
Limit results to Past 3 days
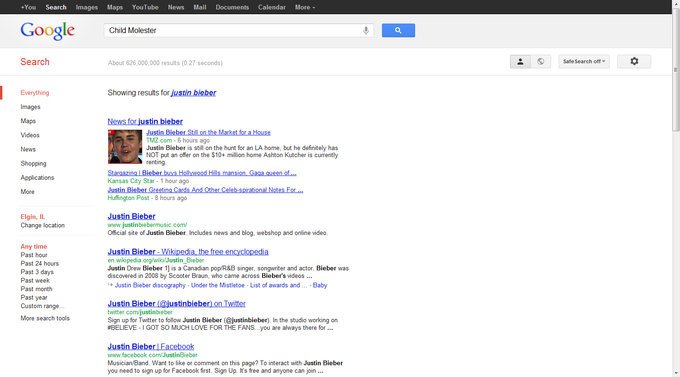point(37,272)
